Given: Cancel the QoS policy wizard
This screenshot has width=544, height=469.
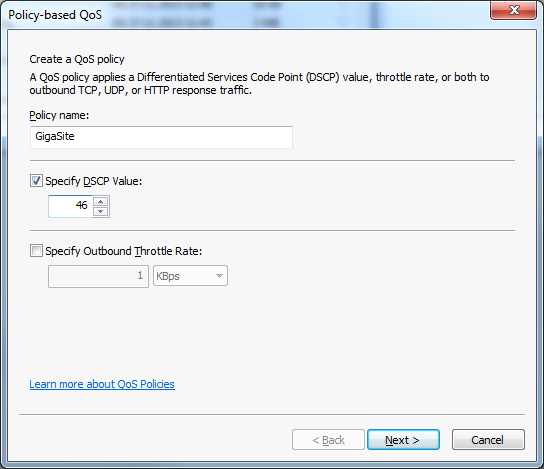Looking at the screenshot, I should point(488,440).
